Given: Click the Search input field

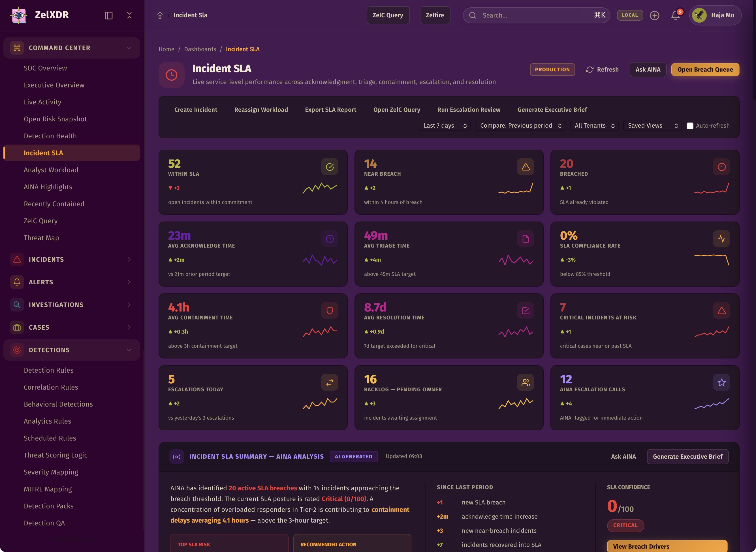Looking at the screenshot, I should point(536,15).
